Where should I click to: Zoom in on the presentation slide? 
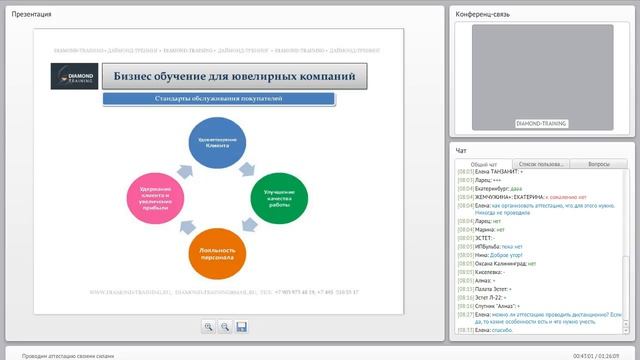(x=208, y=327)
